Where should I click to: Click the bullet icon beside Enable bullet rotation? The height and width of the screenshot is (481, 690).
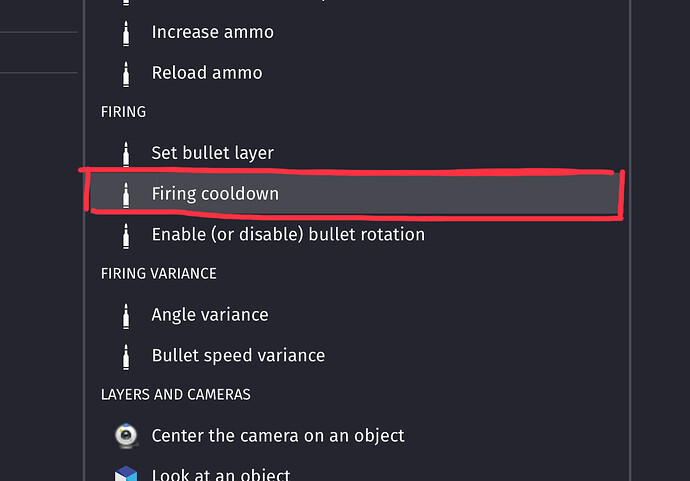(x=126, y=235)
